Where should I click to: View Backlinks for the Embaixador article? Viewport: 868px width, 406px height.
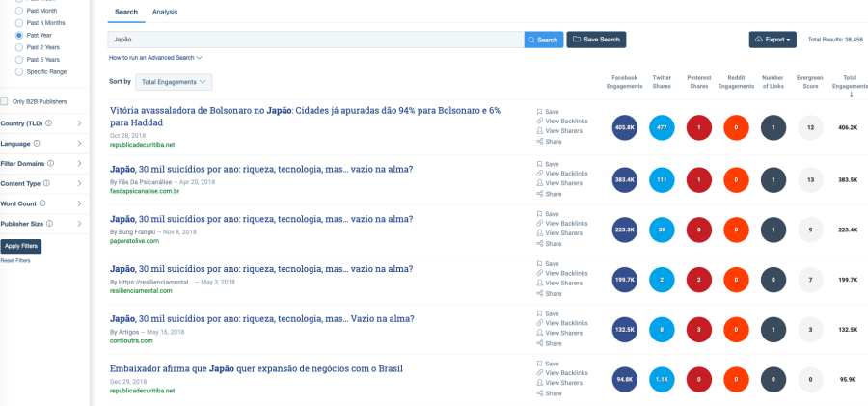tap(562, 373)
